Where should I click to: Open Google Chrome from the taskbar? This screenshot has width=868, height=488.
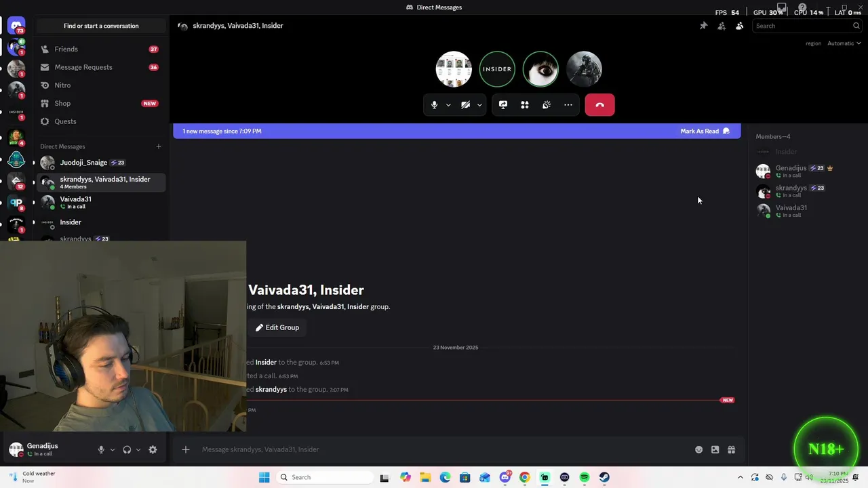[524, 477]
